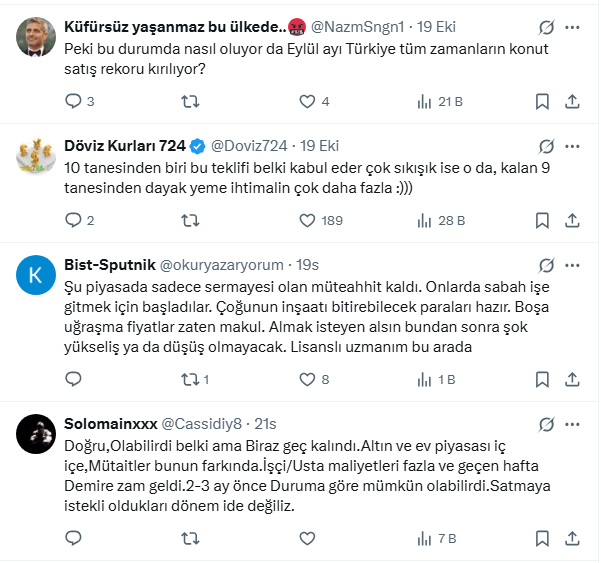Open Solomainxxx's profile avatar
601x563 pixels.
[x=37, y=431]
